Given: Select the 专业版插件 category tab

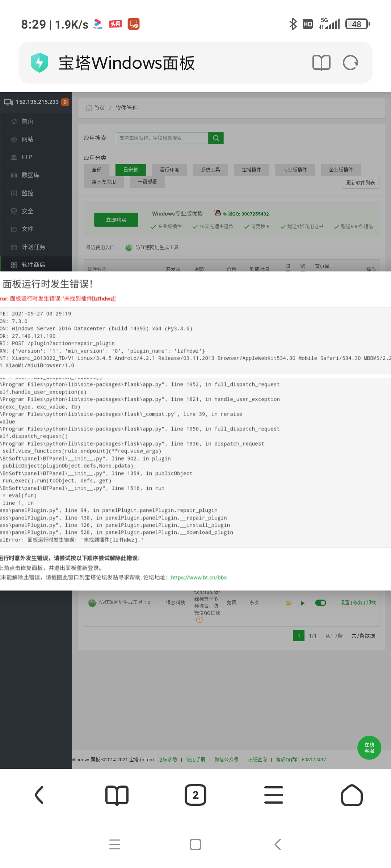Looking at the screenshot, I should pyautogui.click(x=295, y=170).
